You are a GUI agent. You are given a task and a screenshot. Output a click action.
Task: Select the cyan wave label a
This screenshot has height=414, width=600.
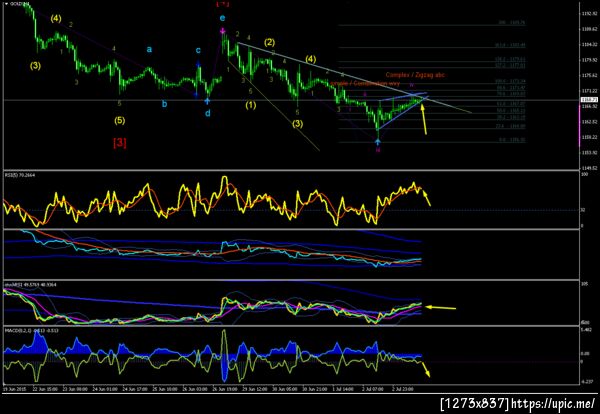[x=149, y=49]
